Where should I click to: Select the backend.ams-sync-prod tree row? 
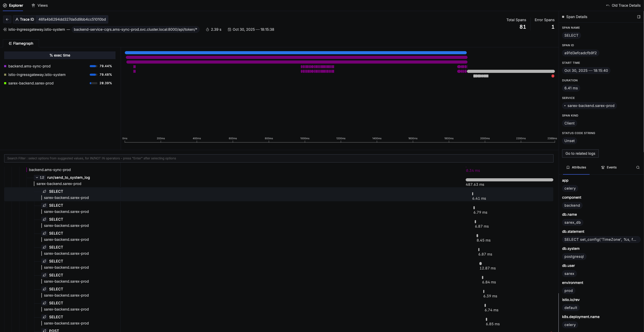50,170
